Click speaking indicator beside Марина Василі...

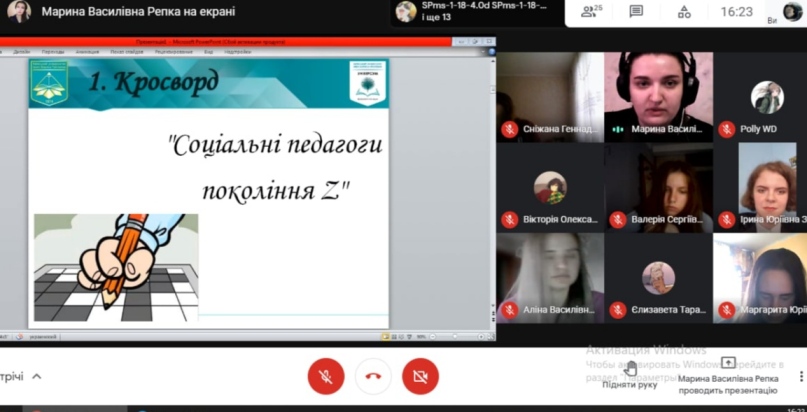(618, 130)
